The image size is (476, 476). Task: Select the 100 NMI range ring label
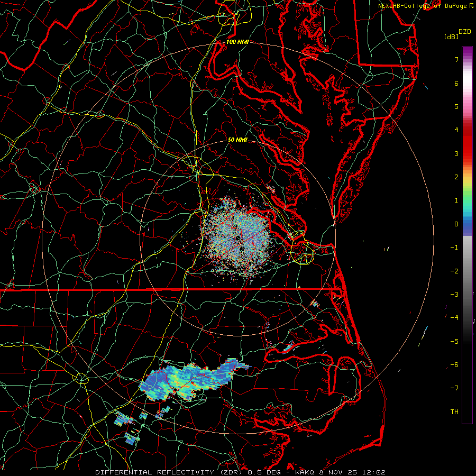click(237, 42)
